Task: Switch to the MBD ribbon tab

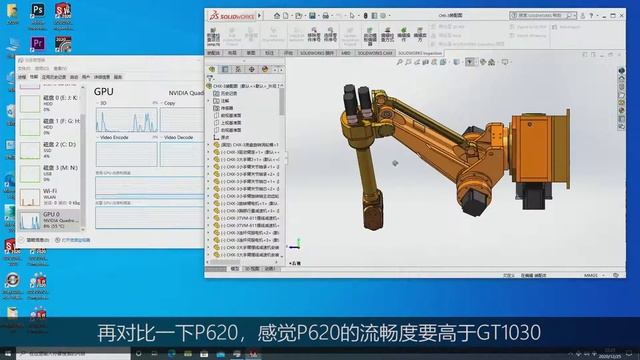Action: tap(346, 53)
